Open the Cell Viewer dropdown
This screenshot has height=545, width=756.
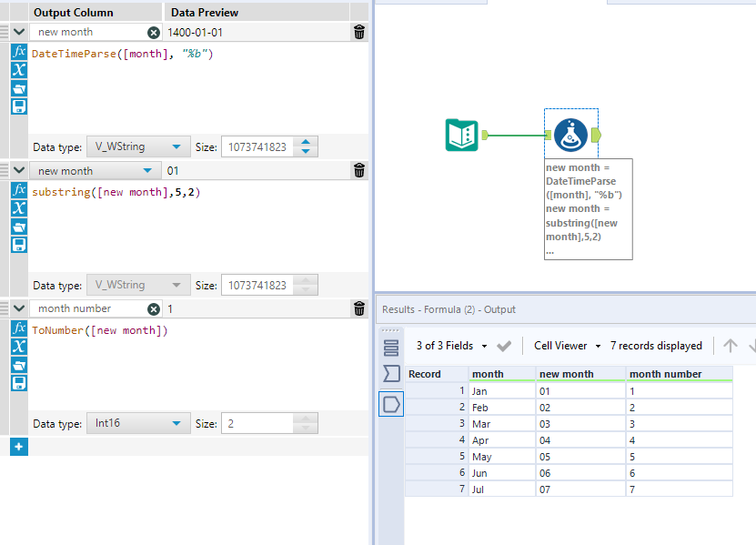point(598,346)
